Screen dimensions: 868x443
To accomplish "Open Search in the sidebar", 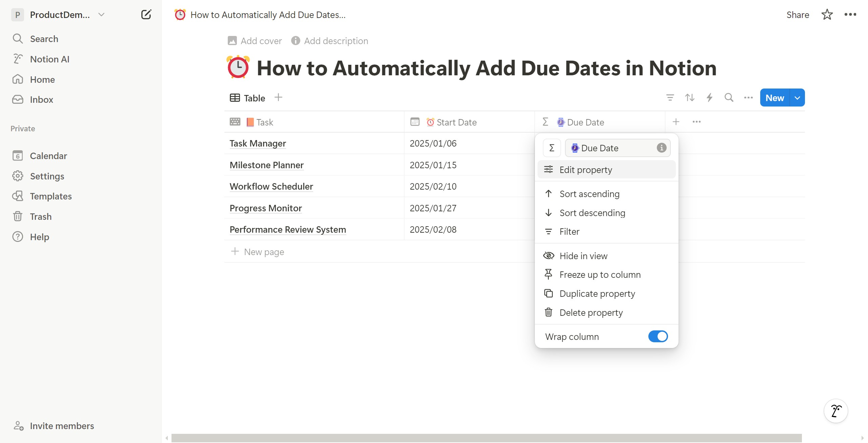I will [x=44, y=39].
